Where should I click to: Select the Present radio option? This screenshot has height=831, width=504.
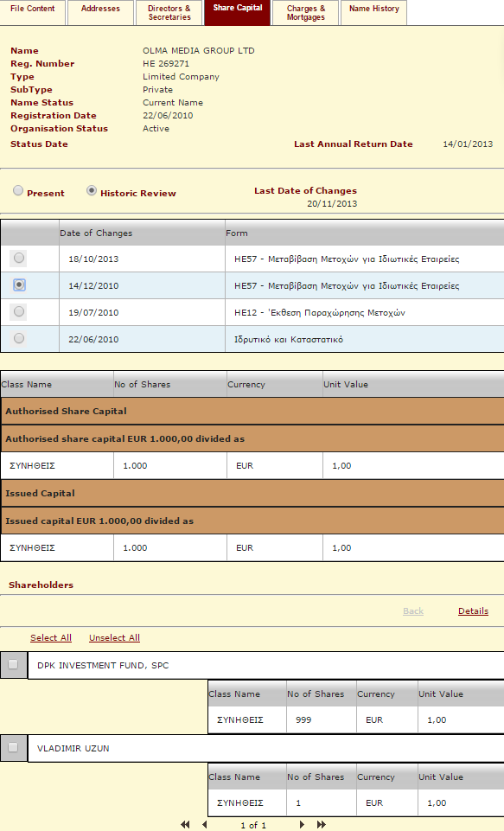tap(18, 190)
